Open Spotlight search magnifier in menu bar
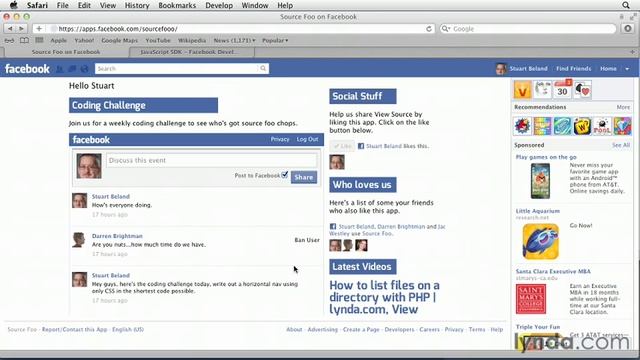Image resolution: width=640 pixels, height=360 pixels. tap(626, 5)
